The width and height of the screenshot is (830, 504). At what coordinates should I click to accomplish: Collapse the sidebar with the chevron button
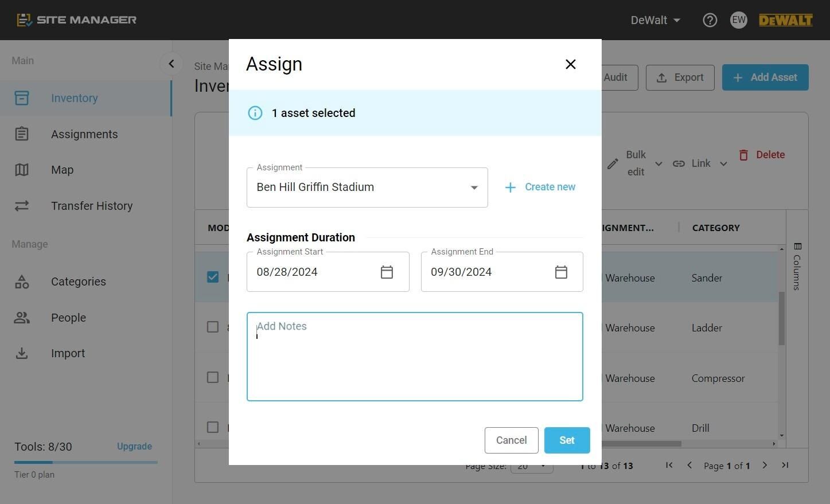(171, 64)
